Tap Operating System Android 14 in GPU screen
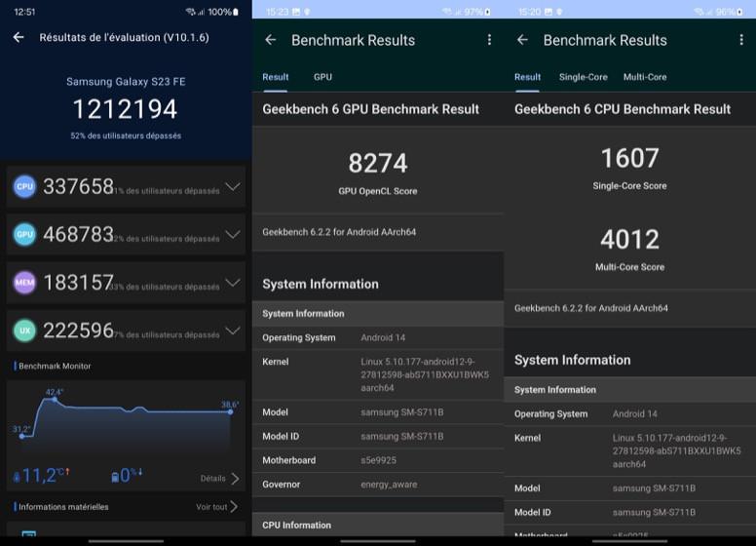Viewport: 756px width, 546px height. tap(378, 337)
